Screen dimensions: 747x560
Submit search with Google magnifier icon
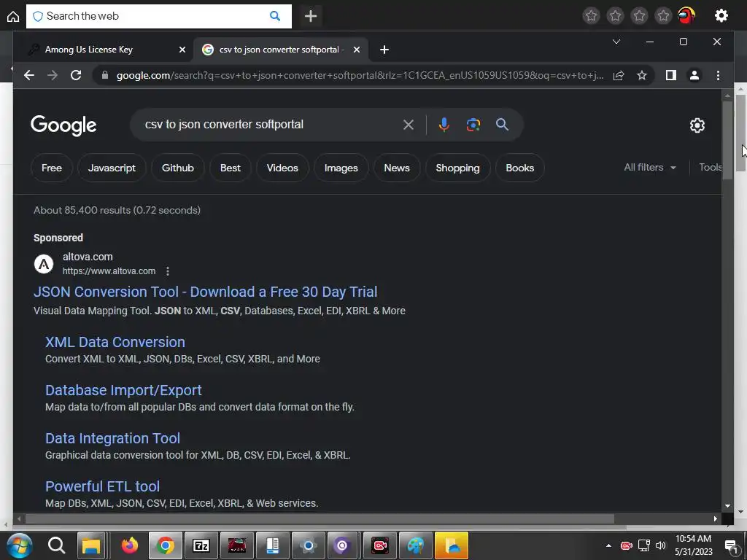(502, 125)
